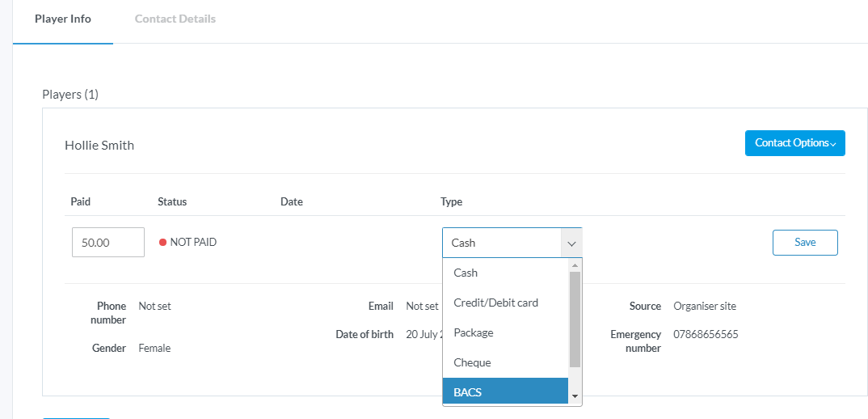The image size is (868, 419).
Task: Switch to the Player Info tab
Action: click(63, 19)
